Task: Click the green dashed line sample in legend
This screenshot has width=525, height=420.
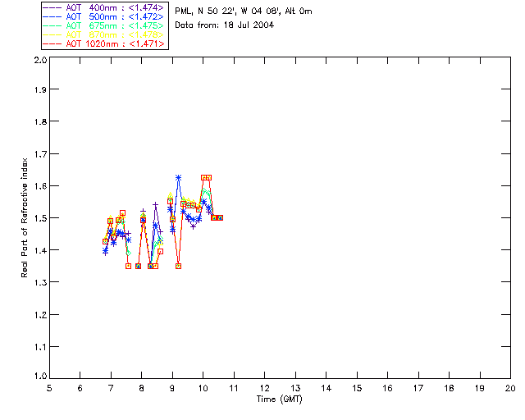Action: click(x=52, y=25)
